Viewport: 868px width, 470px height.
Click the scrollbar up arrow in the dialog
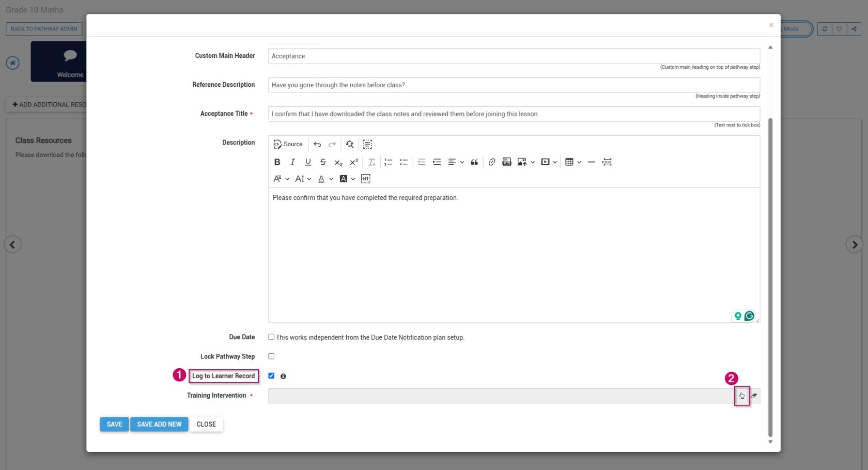click(770, 48)
